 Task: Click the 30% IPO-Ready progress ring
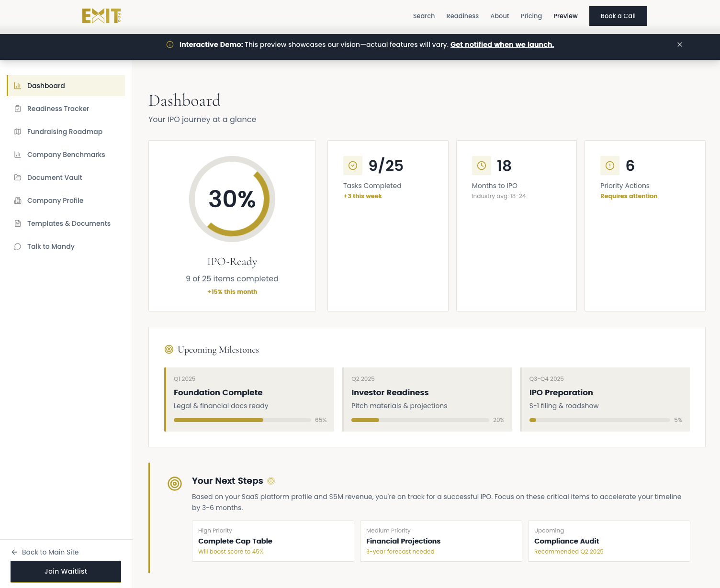(232, 199)
